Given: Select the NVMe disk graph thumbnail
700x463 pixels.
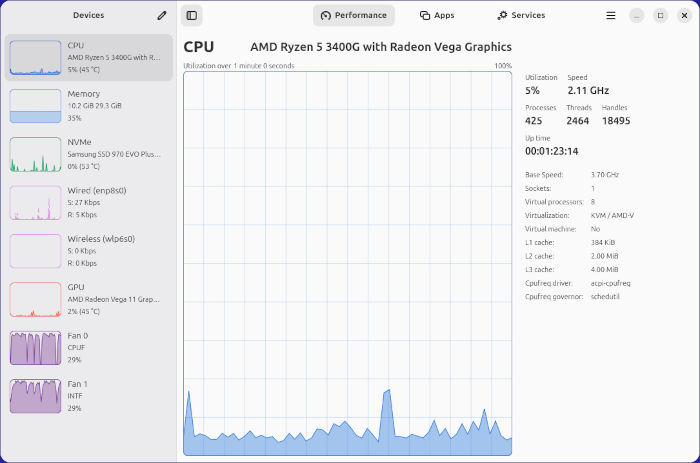Looking at the screenshot, I should click(x=35, y=154).
